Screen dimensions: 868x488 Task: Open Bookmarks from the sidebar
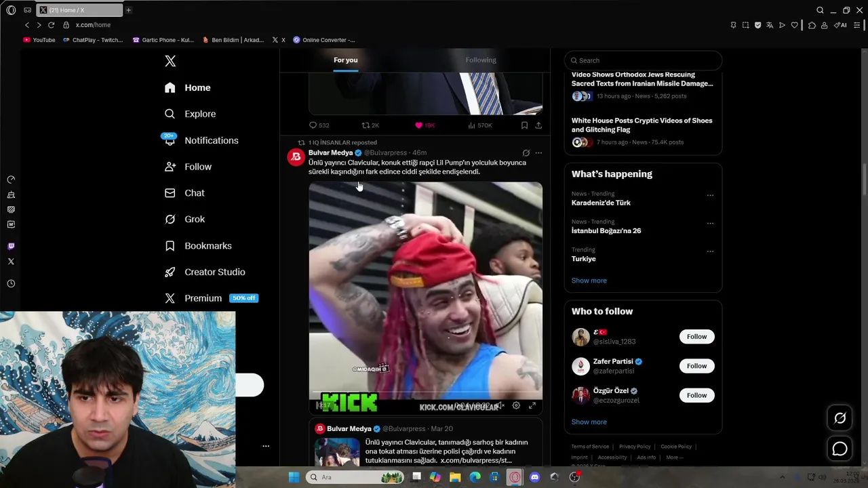coord(198,245)
